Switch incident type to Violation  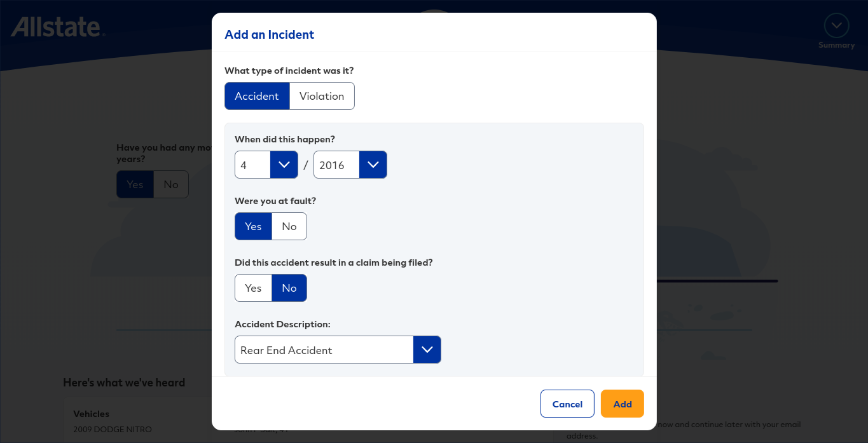click(x=322, y=96)
